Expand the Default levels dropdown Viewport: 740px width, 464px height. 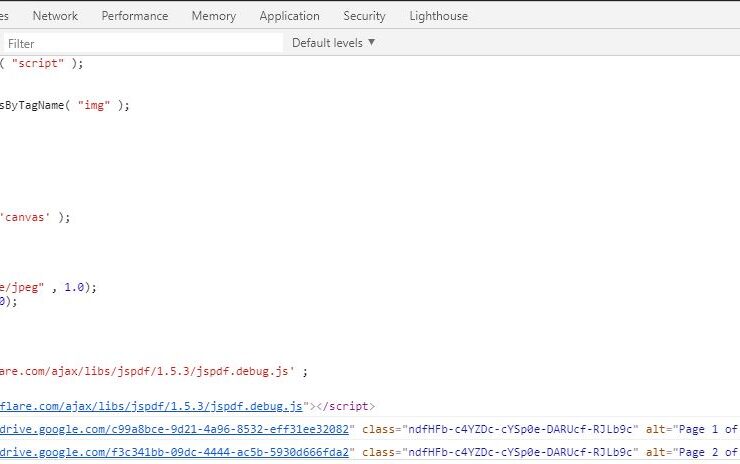[333, 43]
